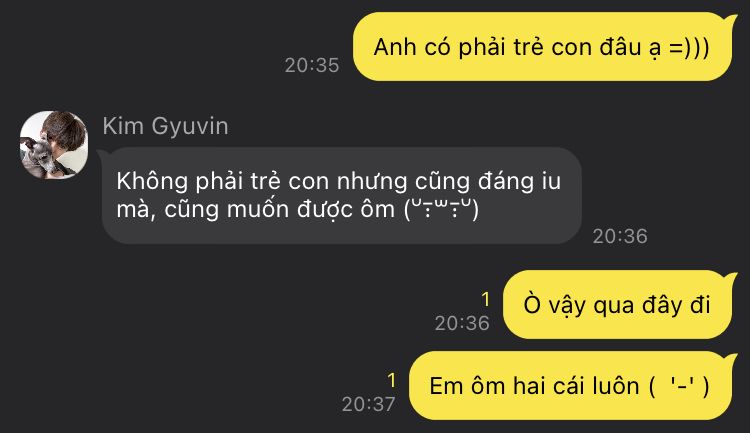Click the '=)))' smiley in the first message
The width and height of the screenshot is (750, 433).
[x=689, y=47]
